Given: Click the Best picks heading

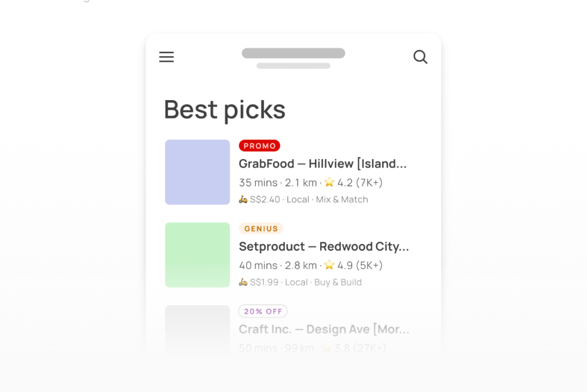Looking at the screenshot, I should pyautogui.click(x=224, y=110).
